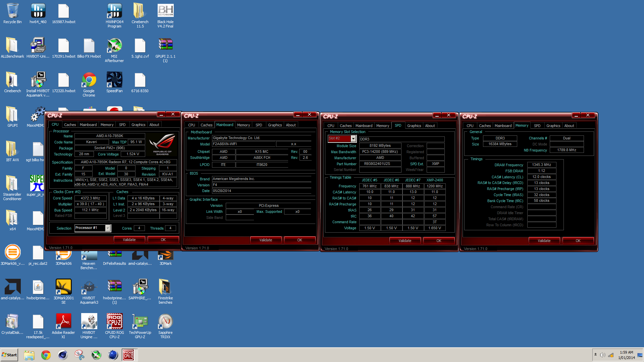
Task: Open Adobe Reader XI shortcut
Action: 63,326
